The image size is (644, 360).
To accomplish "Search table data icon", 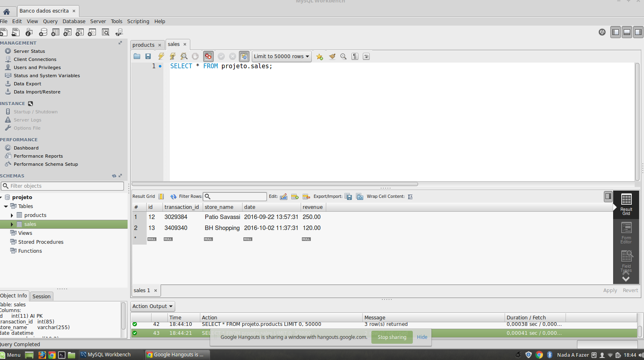I will pyautogui.click(x=105, y=32).
